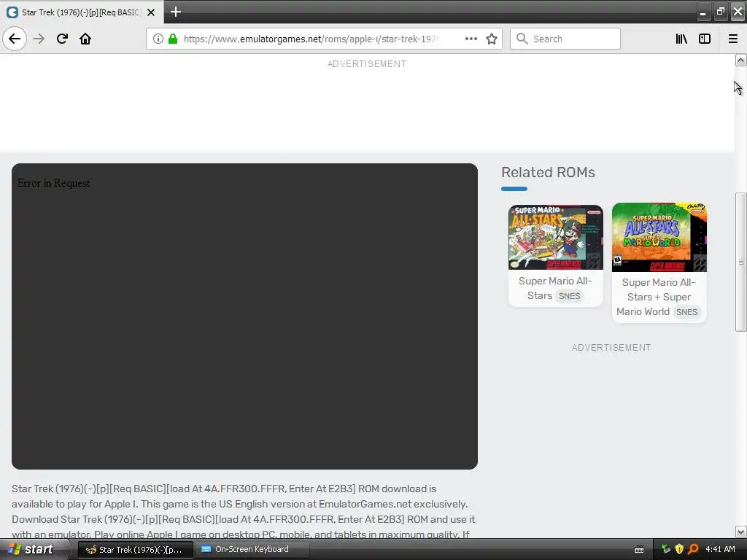
Task: Open the Firefox home page
Action: pos(85,39)
